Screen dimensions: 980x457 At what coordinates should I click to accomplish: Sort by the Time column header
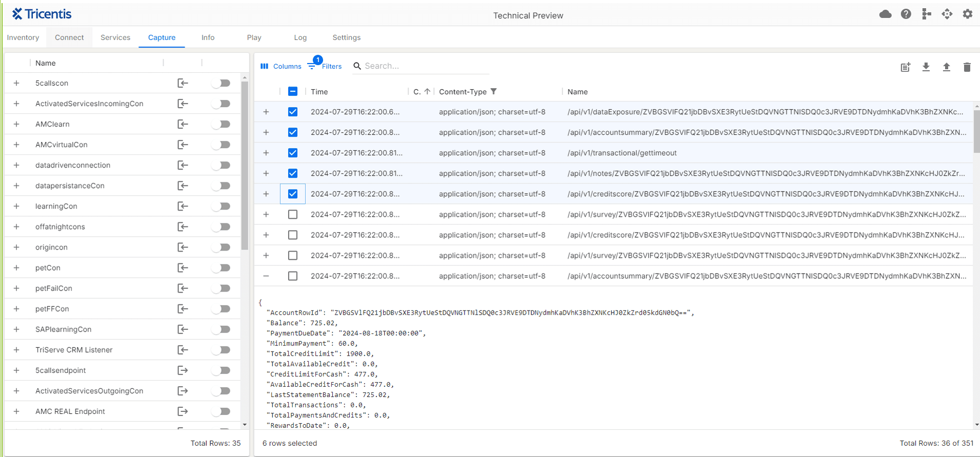click(319, 92)
